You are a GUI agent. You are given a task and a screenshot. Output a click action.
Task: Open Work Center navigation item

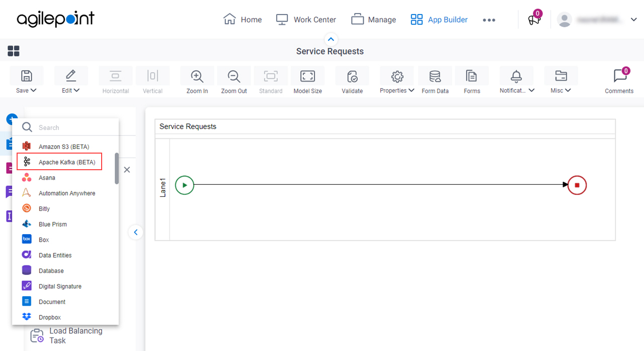(x=306, y=20)
